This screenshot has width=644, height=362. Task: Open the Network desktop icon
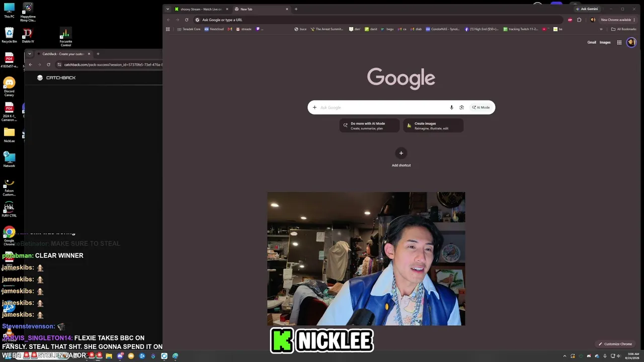(x=9, y=160)
